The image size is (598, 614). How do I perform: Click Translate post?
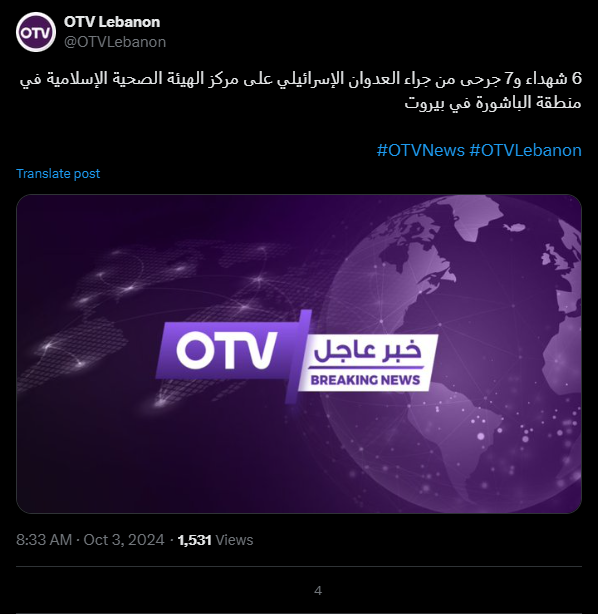pos(58,173)
